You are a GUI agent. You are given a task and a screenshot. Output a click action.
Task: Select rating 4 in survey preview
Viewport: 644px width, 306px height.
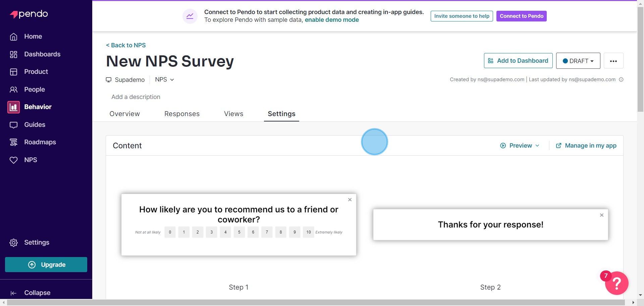point(225,232)
